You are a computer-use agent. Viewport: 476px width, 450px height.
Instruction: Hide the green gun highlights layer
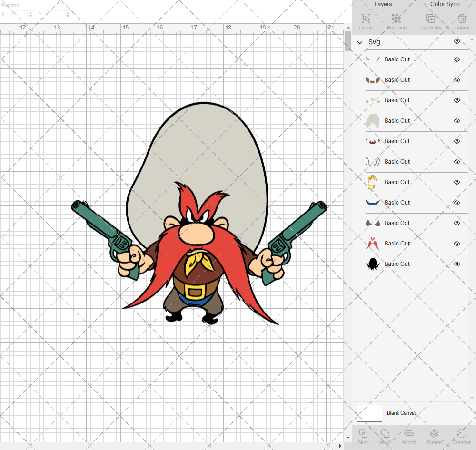coord(457,59)
